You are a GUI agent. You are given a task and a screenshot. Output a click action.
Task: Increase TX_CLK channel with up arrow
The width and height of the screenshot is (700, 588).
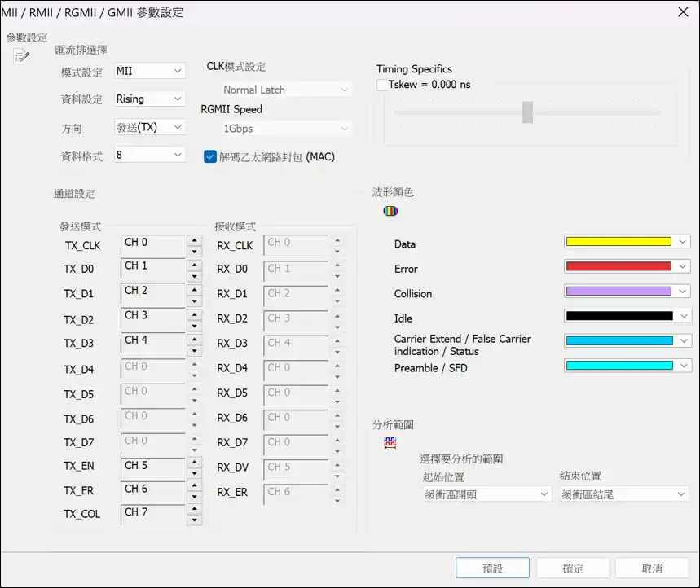click(x=194, y=240)
